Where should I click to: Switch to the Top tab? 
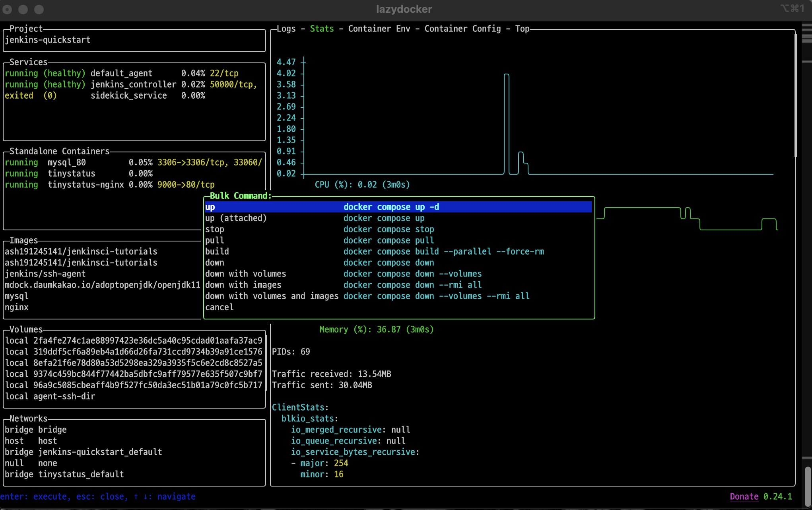click(522, 29)
